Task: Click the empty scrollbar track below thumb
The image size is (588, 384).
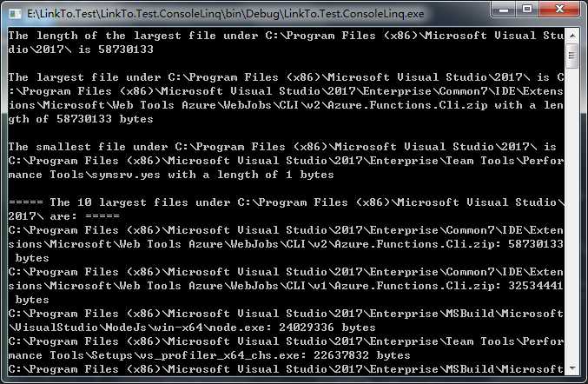Action: click(x=571, y=215)
